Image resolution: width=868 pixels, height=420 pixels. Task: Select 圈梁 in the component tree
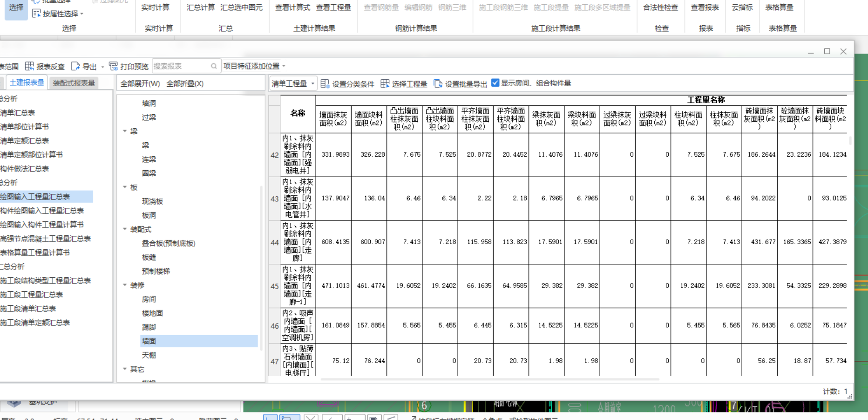149,173
